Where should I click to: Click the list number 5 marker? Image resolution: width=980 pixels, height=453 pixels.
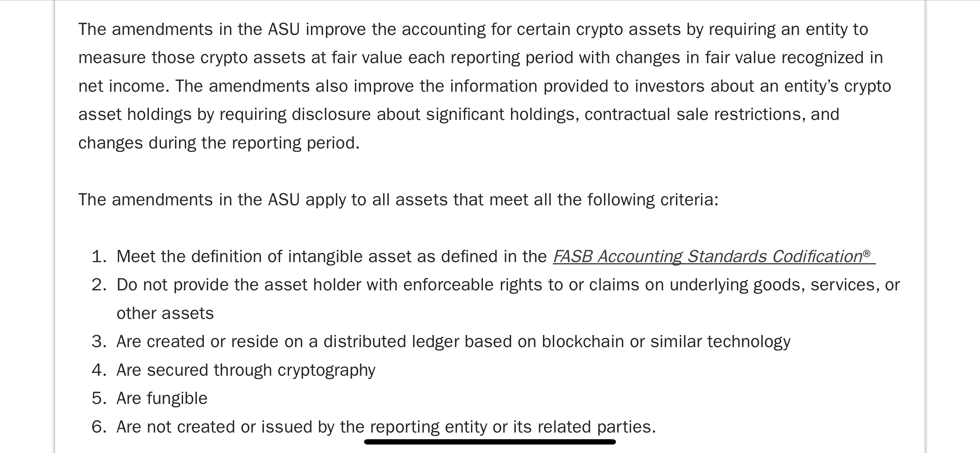coord(99,399)
